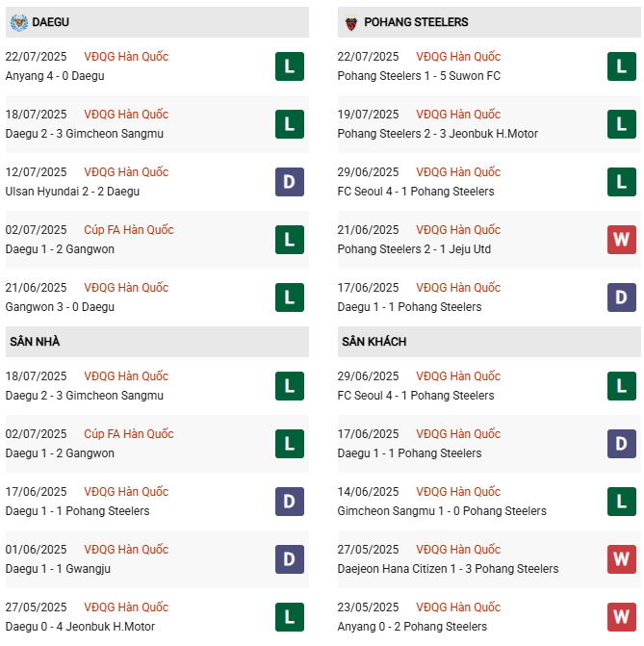Click the Daegu team logo
Viewport: 644px width, 646px height.
coord(18,22)
